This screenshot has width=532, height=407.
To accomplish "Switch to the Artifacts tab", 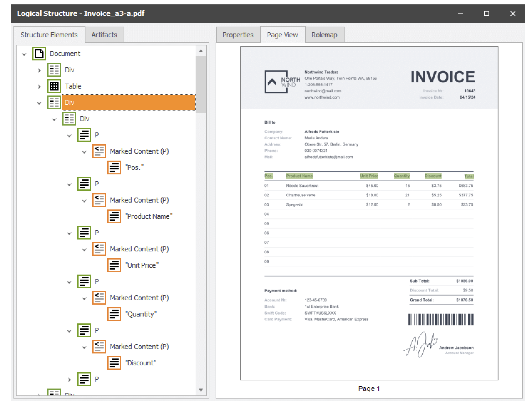I will point(104,35).
